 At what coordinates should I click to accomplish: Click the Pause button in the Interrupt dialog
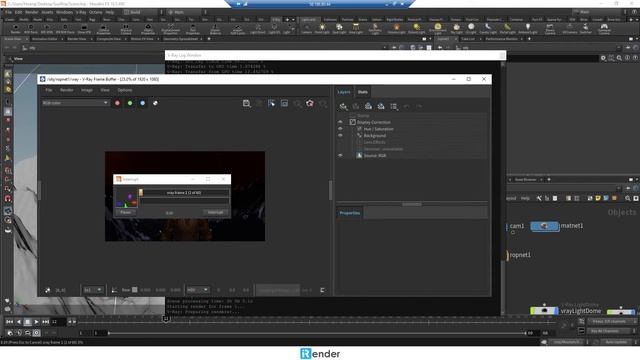pyautogui.click(x=126, y=212)
